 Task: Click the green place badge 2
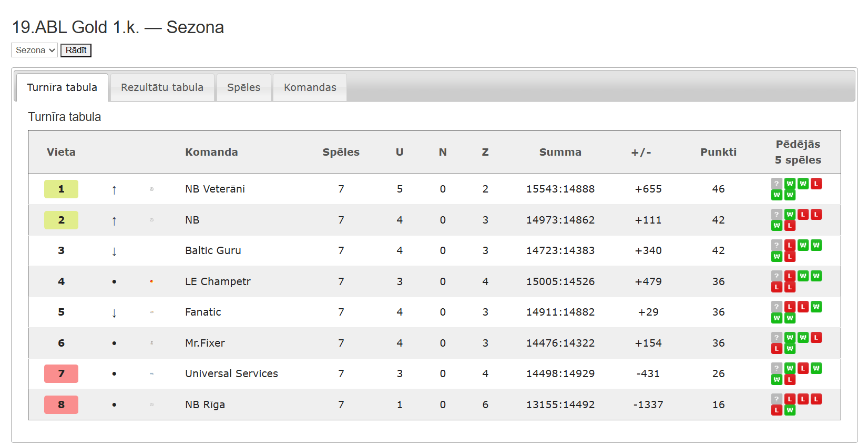(61, 220)
